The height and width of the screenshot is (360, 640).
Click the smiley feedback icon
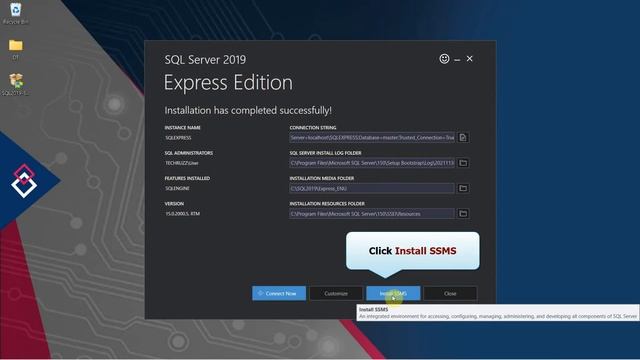tap(444, 59)
